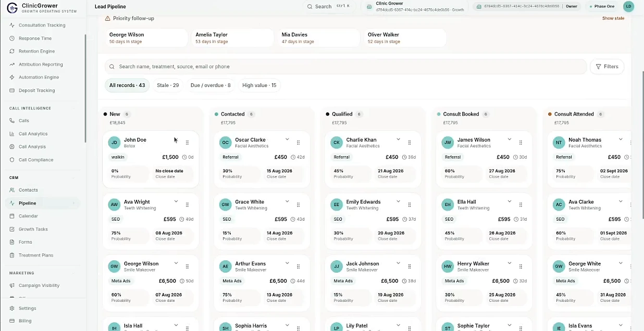Open the ClinicGrower logo
This screenshot has width=644, height=331.
point(12,7)
